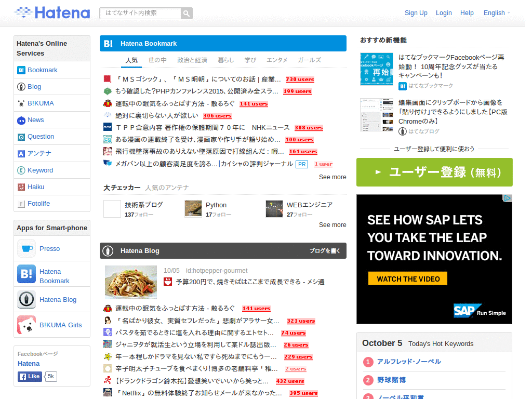532x399 pixels.
Task: Click the B!KUMA bear sidebar icon
Action: click(21, 103)
